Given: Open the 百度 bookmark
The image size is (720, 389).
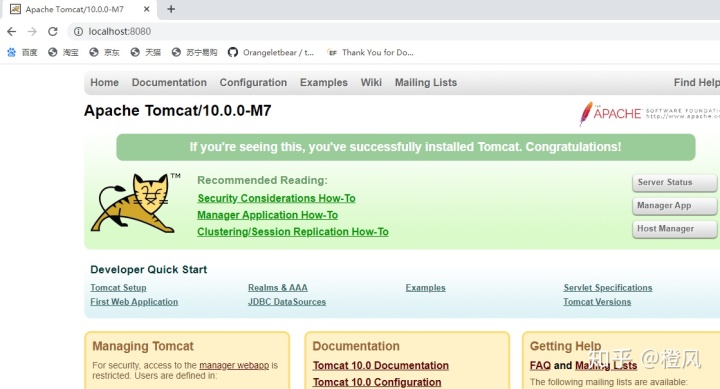Looking at the screenshot, I should click(x=22, y=52).
